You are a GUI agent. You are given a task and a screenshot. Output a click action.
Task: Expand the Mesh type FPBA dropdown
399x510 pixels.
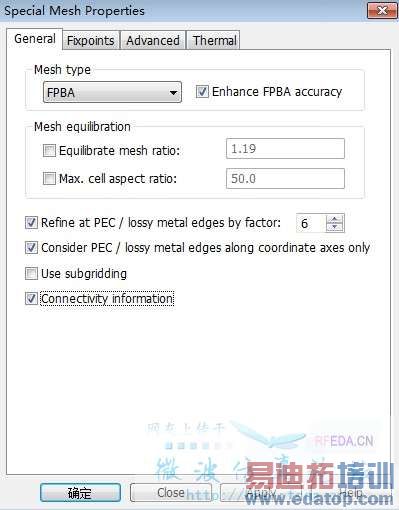pos(112,92)
